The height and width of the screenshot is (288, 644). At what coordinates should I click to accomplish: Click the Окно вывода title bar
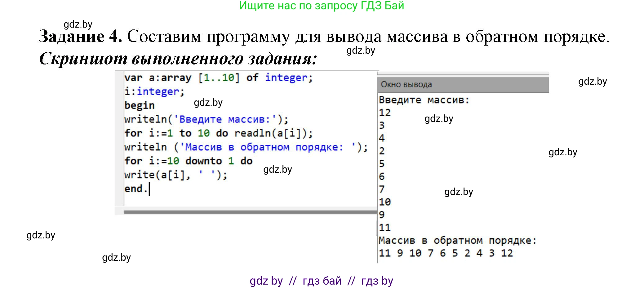(x=406, y=84)
